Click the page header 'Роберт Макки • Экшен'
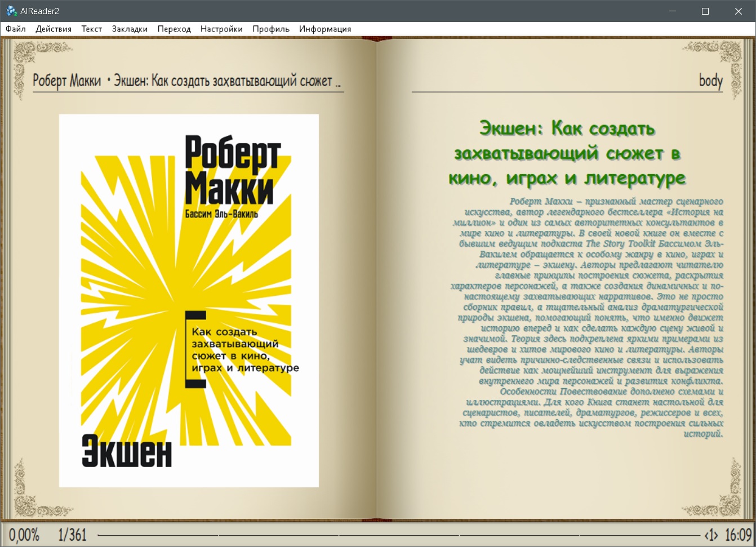The height and width of the screenshot is (547, 756). [x=187, y=81]
